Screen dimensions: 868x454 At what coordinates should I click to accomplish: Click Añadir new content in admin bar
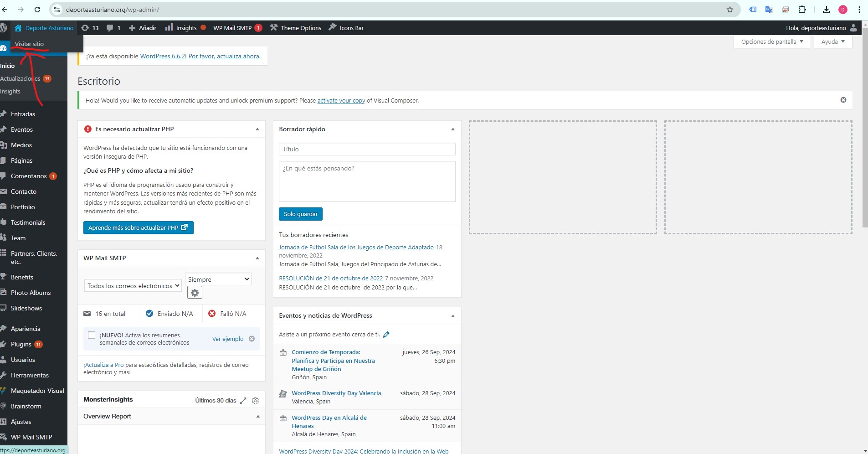(x=143, y=28)
